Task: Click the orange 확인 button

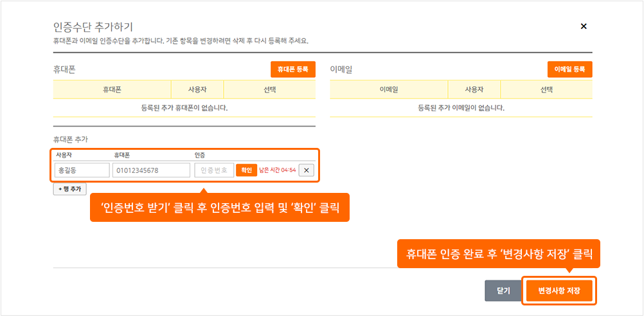Action: coord(246,170)
